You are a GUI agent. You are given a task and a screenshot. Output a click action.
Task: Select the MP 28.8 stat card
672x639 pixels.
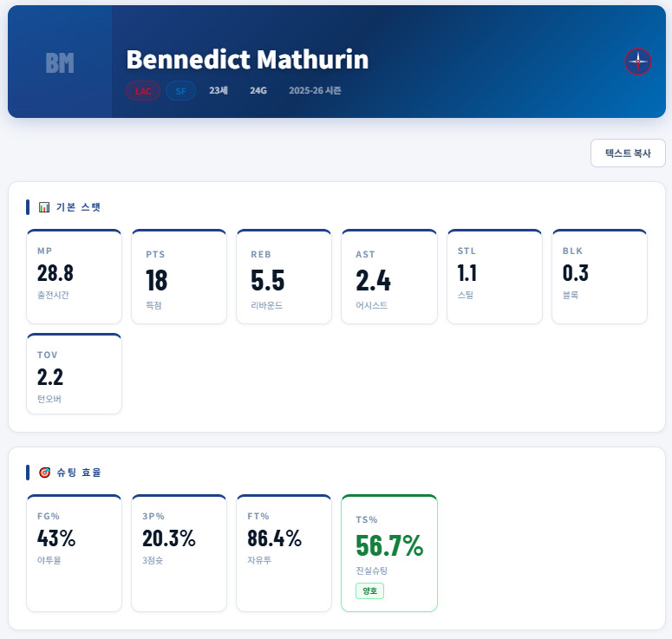pos(74,277)
